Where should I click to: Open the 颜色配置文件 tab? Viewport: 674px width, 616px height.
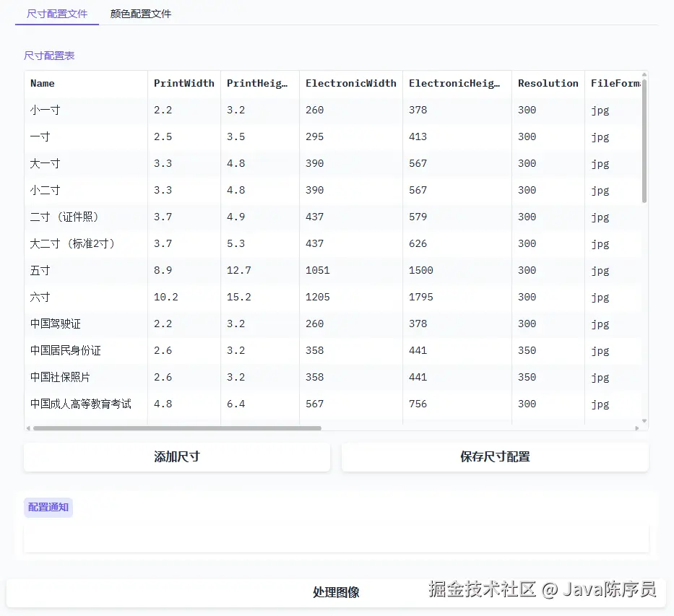tap(141, 14)
